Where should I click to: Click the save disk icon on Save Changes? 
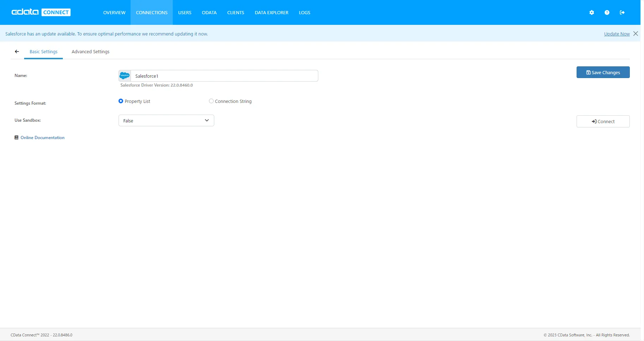click(588, 72)
